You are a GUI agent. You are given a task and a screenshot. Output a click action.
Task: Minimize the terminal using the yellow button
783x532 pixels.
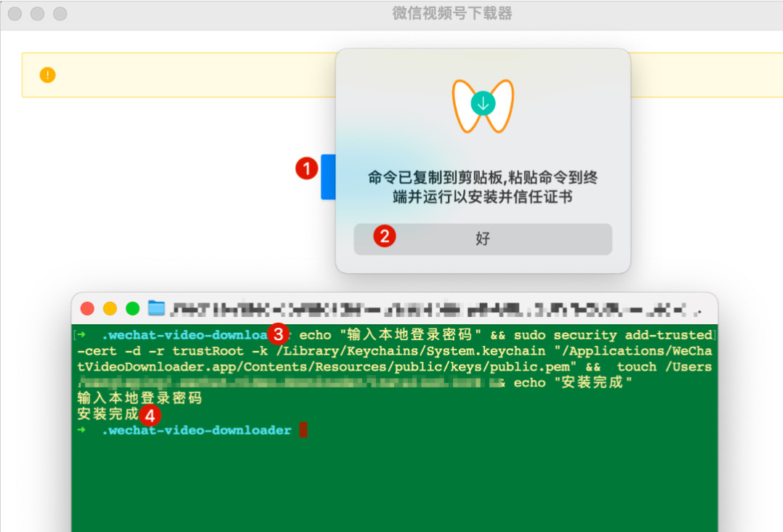110,308
